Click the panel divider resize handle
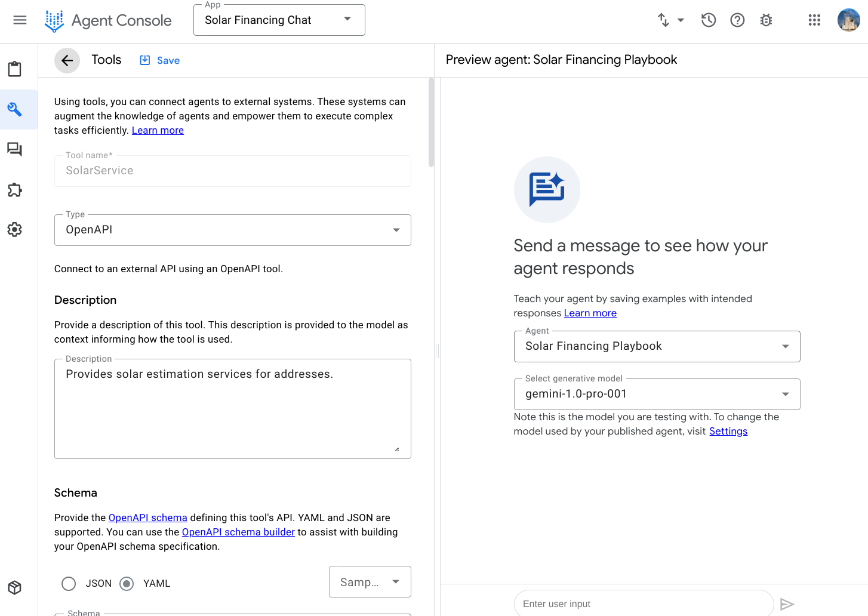This screenshot has height=616, width=868. pos(438,351)
